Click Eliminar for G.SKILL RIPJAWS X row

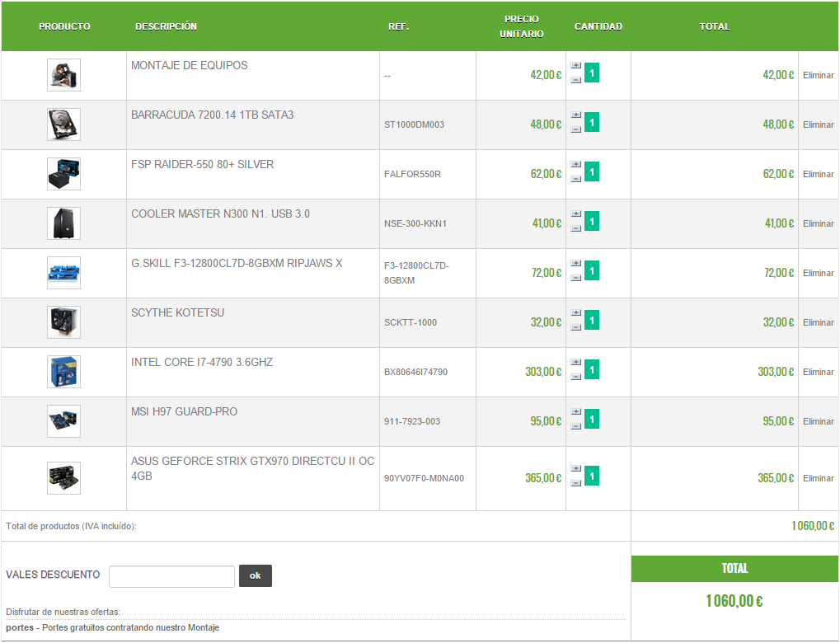pyautogui.click(x=818, y=273)
